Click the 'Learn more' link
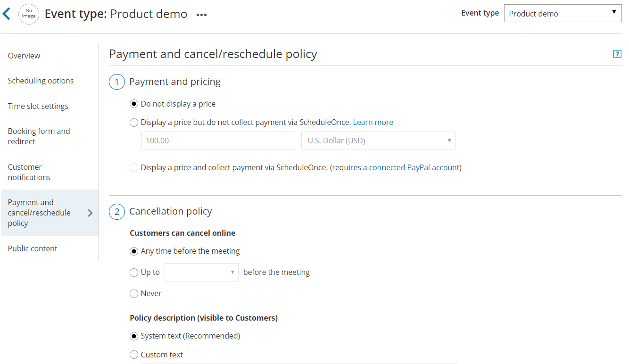This screenshot has height=364, width=629. [x=373, y=122]
